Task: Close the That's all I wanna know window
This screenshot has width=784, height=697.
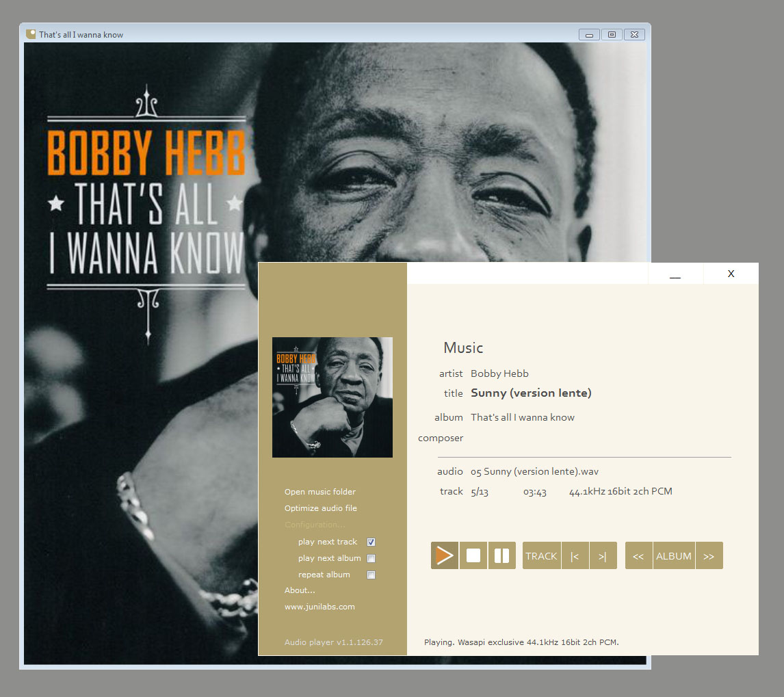Action: point(634,34)
